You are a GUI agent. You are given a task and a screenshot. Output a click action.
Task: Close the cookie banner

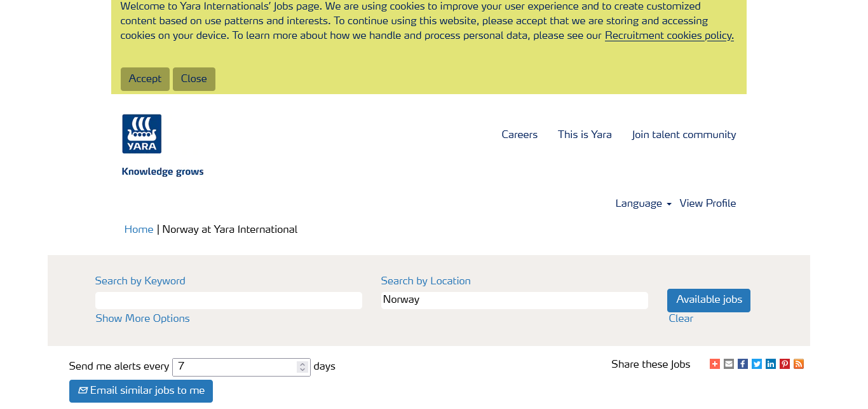click(194, 79)
